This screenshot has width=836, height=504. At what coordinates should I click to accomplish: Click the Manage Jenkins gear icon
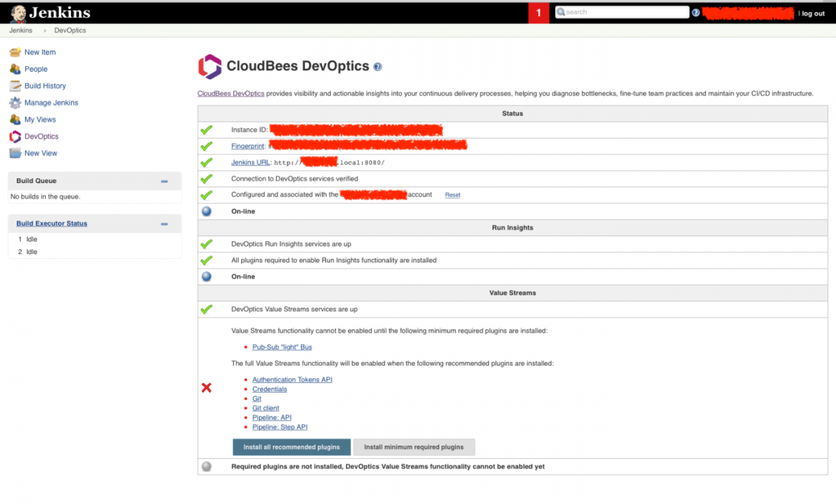pyautogui.click(x=15, y=102)
